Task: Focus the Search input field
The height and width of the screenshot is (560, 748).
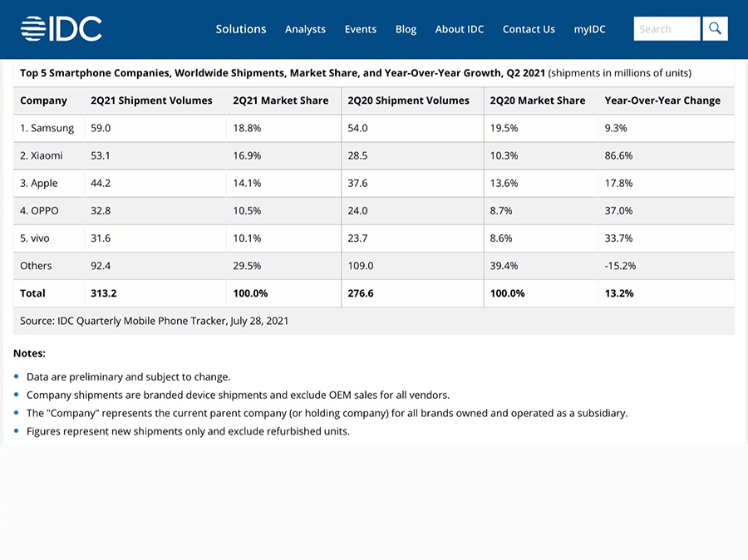Action: (667, 29)
